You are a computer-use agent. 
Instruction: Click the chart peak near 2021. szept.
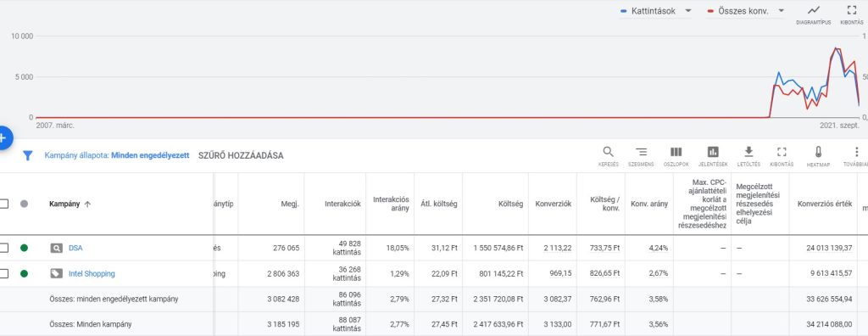click(x=837, y=49)
